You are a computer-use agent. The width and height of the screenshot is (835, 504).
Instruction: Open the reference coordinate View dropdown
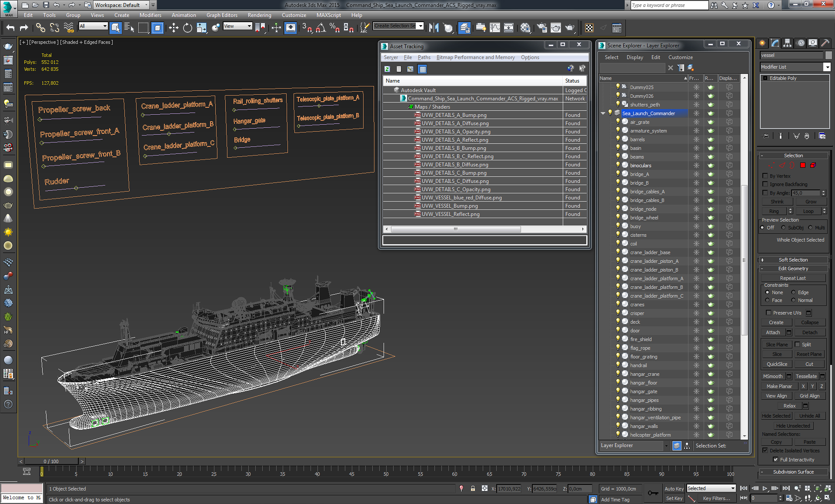249,26
